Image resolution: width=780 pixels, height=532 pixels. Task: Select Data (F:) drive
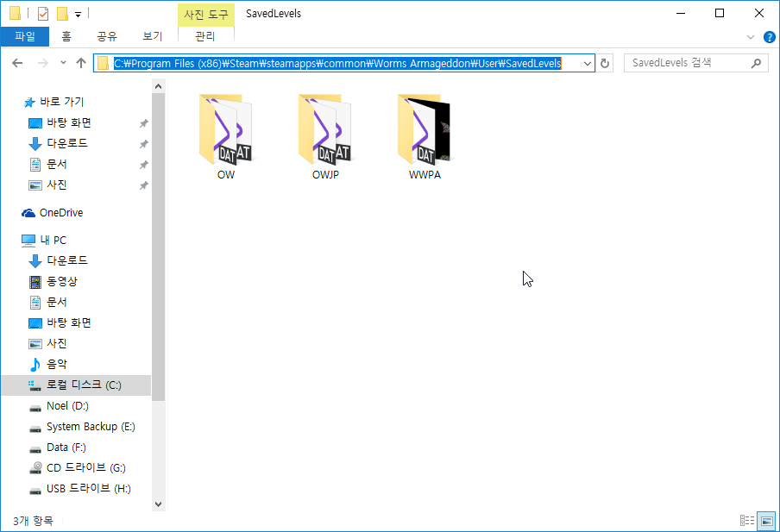tap(66, 448)
